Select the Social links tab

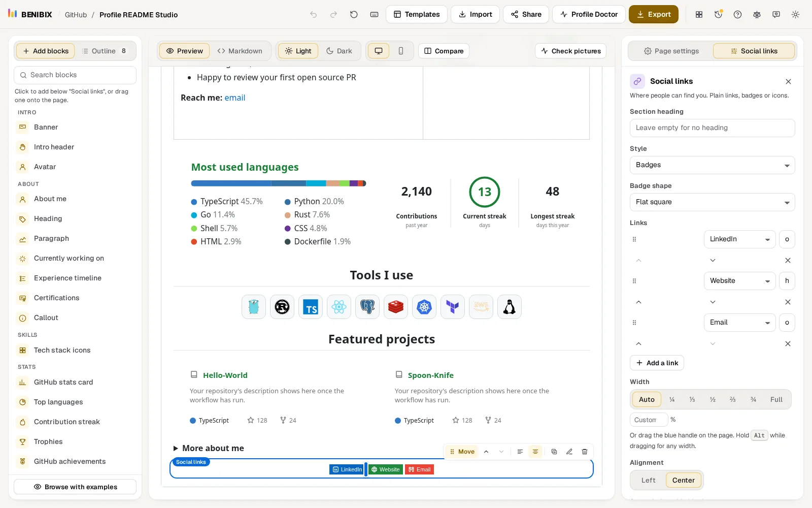coord(754,51)
